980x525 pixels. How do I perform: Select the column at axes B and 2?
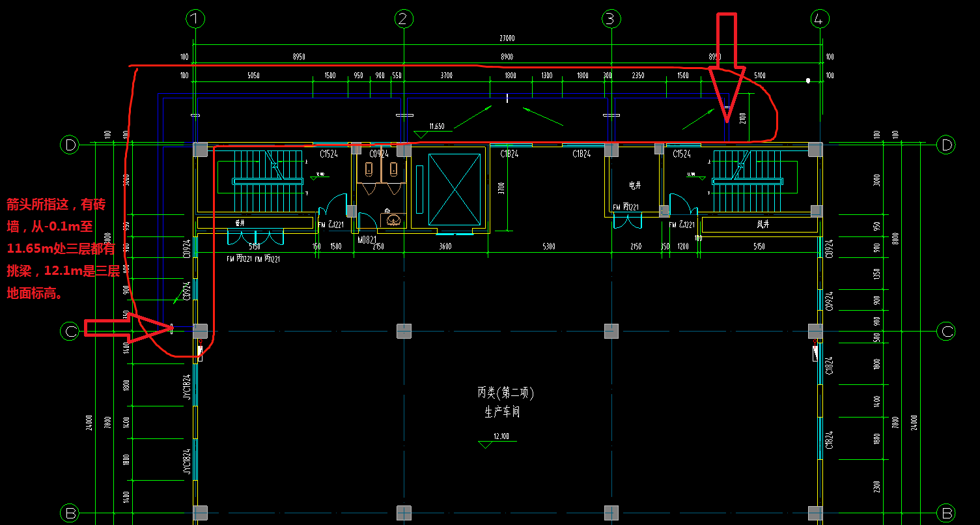tap(404, 512)
